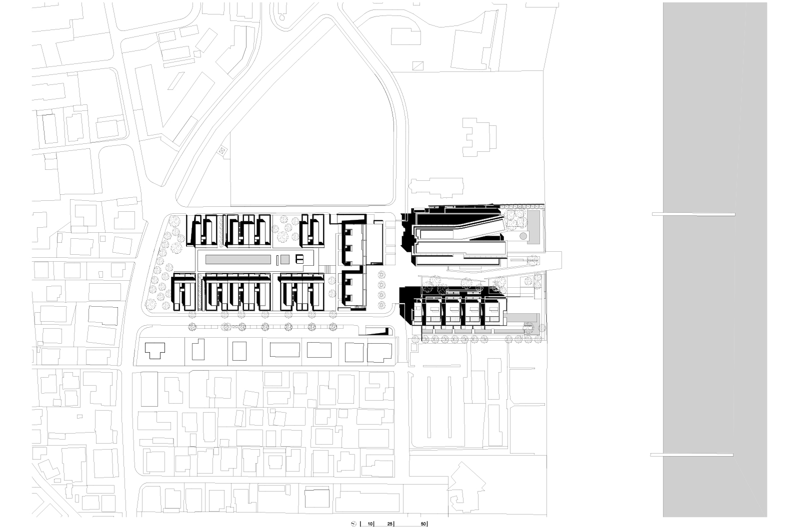Click the small grey square beside the long grey rectangle

point(284,259)
